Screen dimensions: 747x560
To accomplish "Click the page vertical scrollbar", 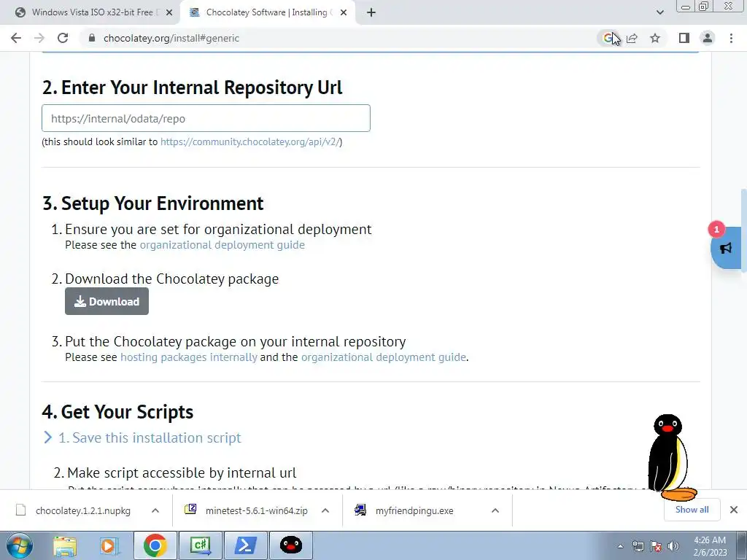I will click(743, 230).
